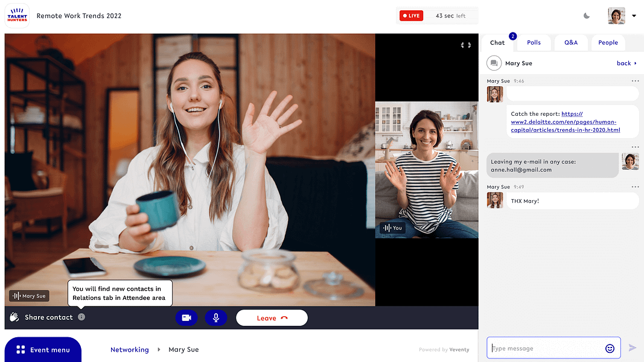Open the Q&A tab
This screenshot has height=362, width=644.
(571, 43)
